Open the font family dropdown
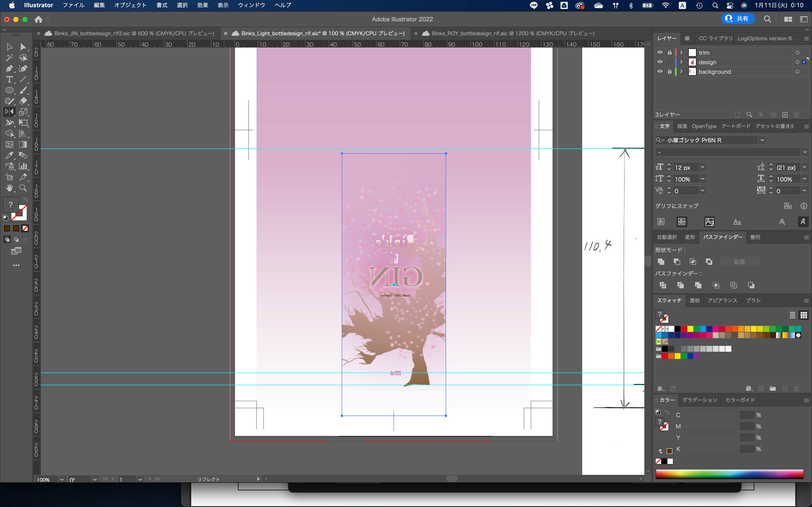The height and width of the screenshot is (507, 812). pyautogui.click(x=762, y=140)
